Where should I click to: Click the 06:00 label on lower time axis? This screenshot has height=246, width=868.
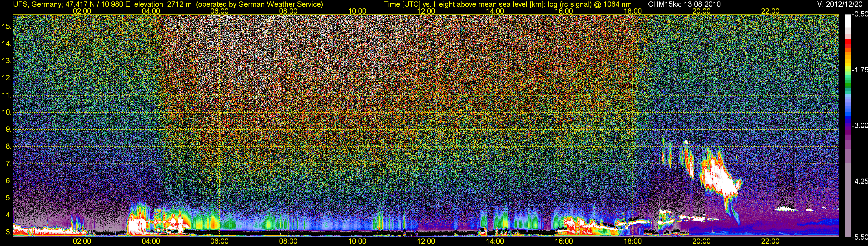pos(219,241)
